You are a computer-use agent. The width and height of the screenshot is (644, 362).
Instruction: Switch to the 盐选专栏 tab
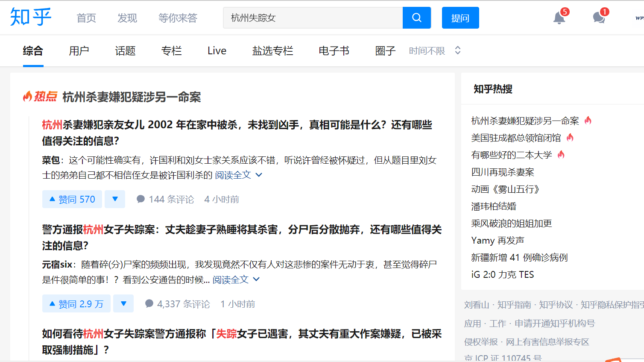(272, 51)
